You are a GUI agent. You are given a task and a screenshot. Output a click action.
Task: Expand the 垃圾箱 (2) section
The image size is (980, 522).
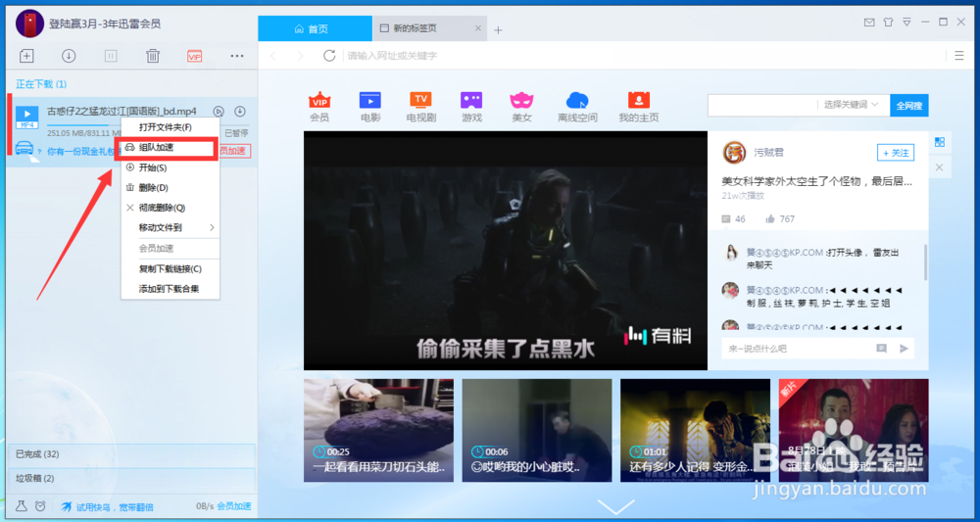point(130,478)
